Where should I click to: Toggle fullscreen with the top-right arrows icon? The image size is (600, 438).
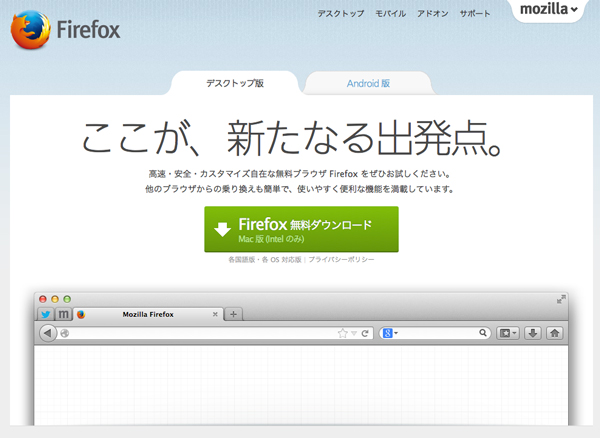(x=562, y=299)
